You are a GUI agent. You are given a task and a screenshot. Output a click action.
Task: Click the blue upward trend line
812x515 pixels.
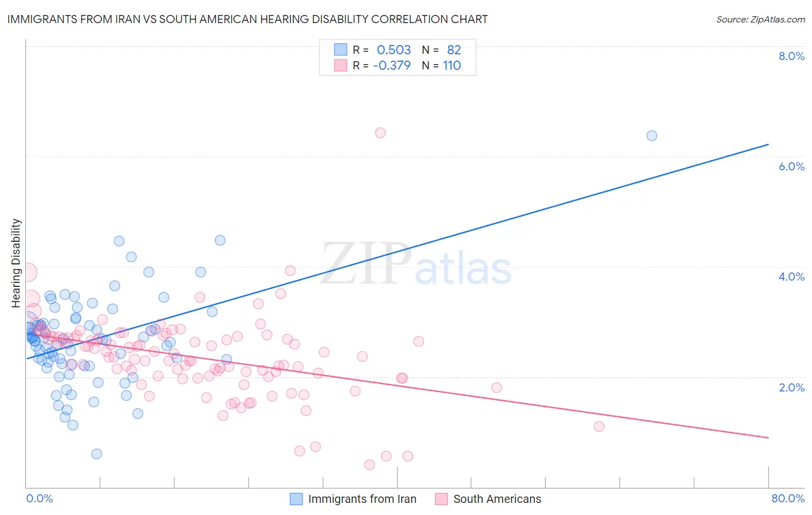[x=397, y=251]
